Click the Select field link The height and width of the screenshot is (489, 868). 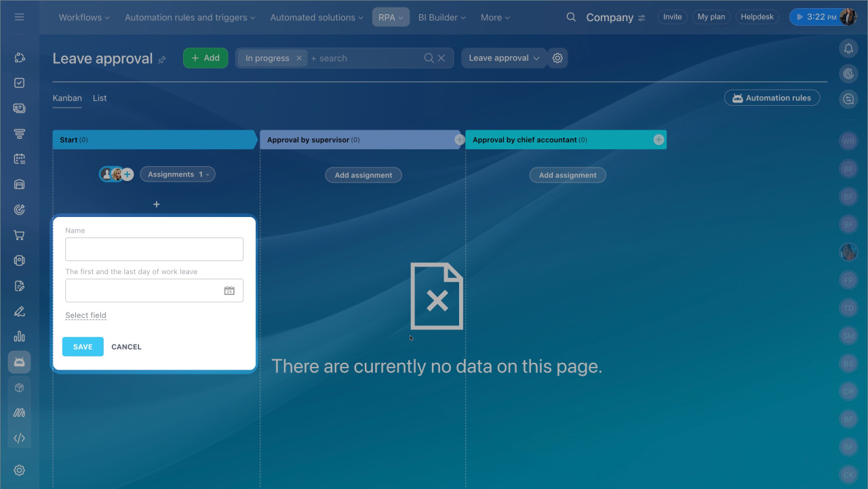pyautogui.click(x=85, y=315)
